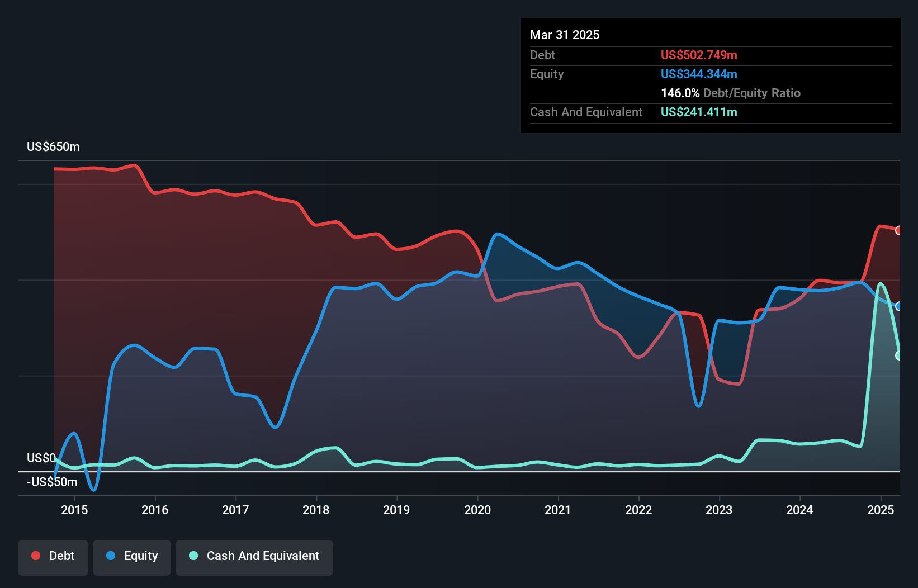
Task: Click the 2018 x-axis label
Action: click(316, 510)
